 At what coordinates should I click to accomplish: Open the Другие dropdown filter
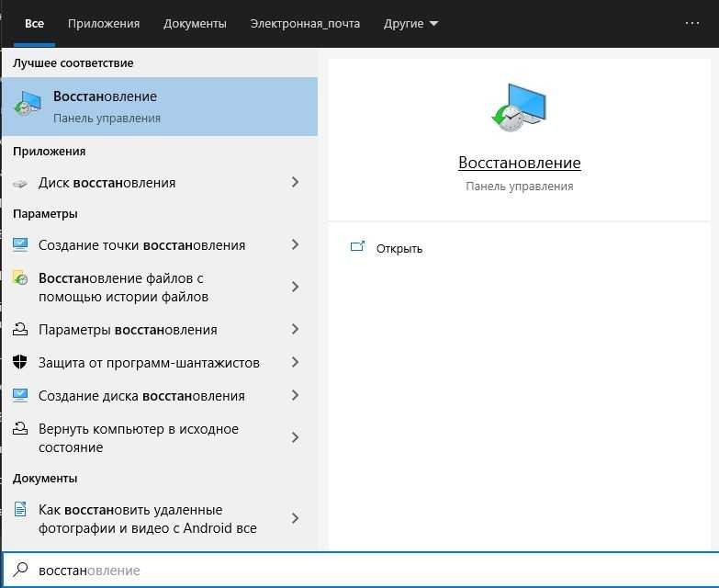point(410,23)
